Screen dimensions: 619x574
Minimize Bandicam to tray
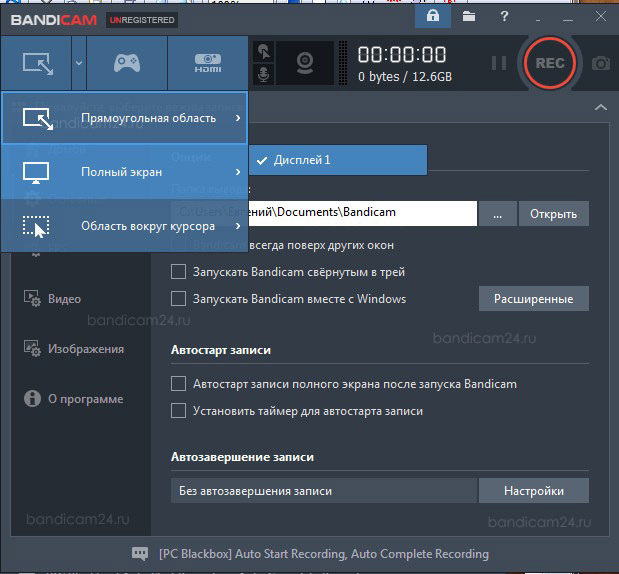(x=538, y=19)
